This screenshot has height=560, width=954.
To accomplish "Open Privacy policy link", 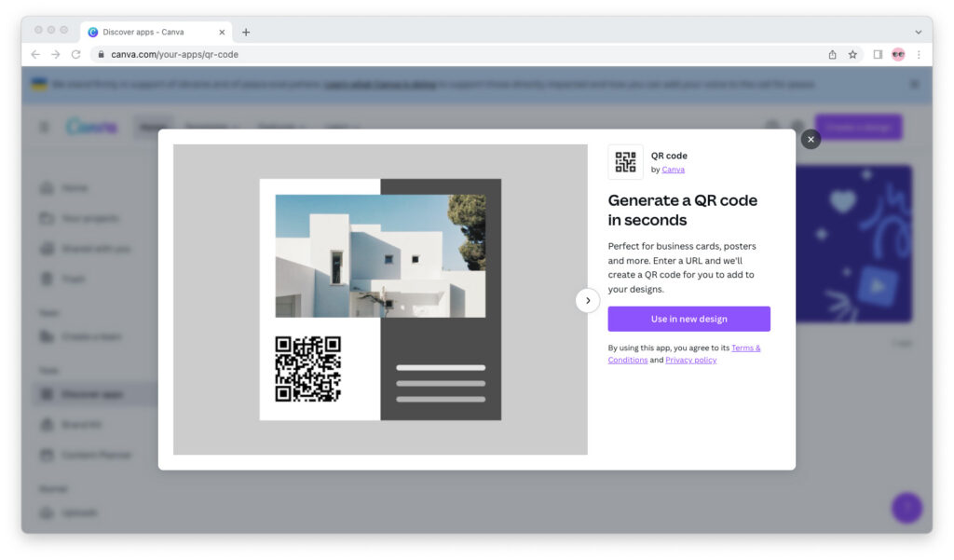I will click(690, 361).
